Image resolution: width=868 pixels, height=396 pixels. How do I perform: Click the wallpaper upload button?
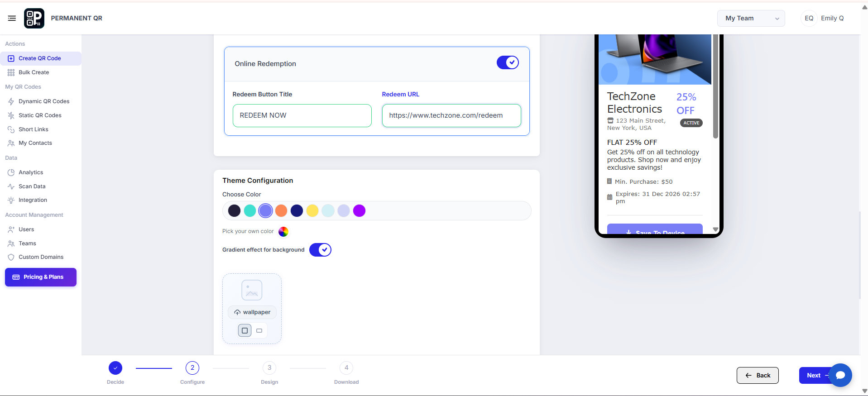click(x=252, y=312)
